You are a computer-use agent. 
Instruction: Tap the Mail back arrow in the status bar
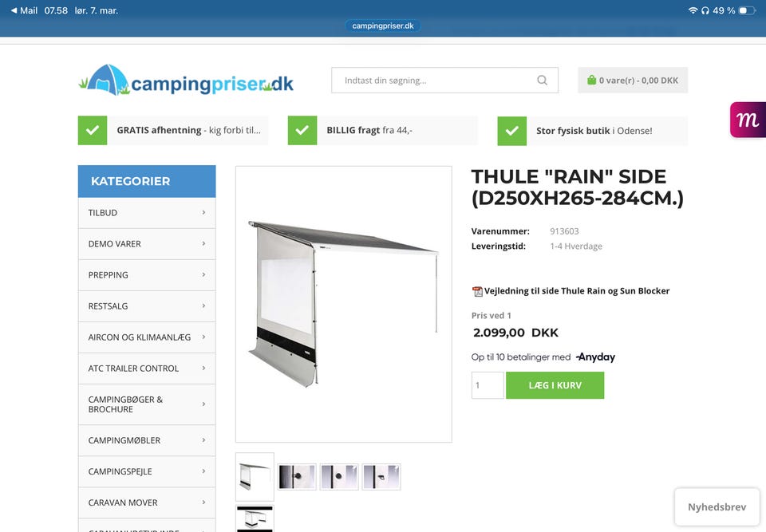click(14, 10)
